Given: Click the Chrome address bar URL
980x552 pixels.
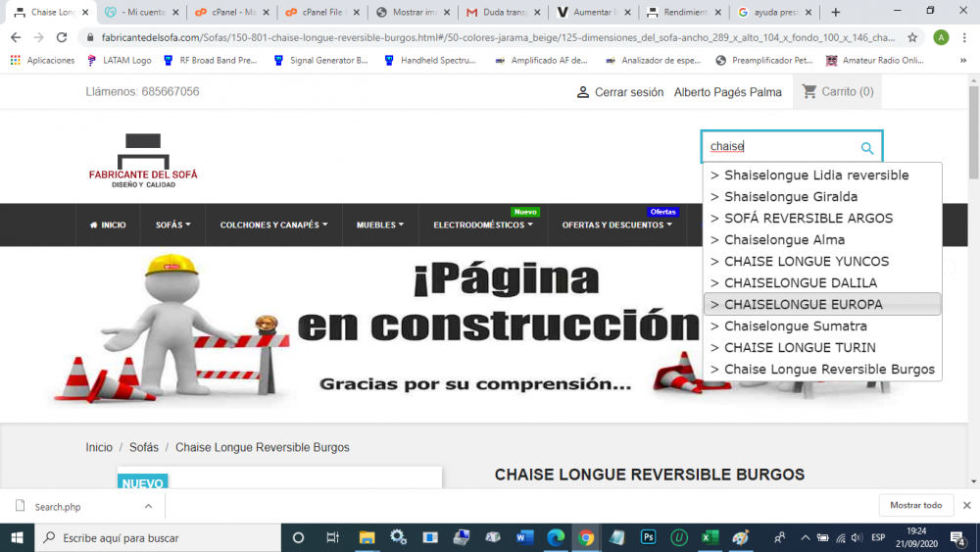Looking at the screenshot, I should click(x=498, y=37).
